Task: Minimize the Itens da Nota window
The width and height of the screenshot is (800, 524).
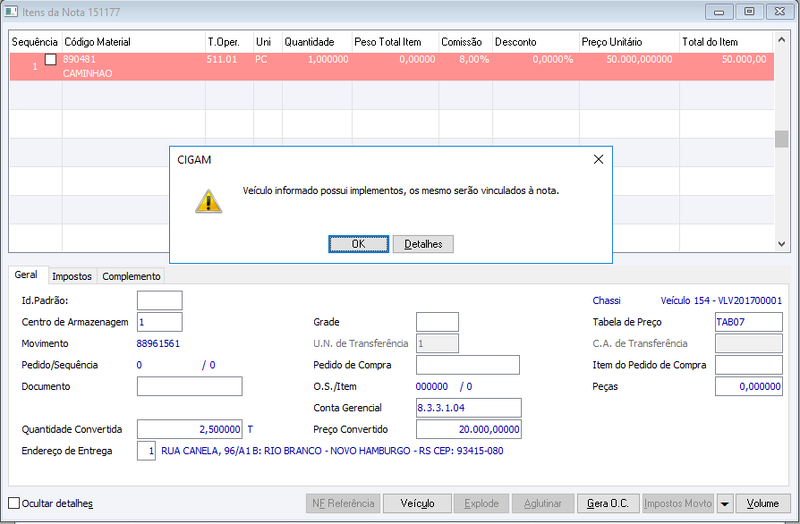Action: pyautogui.click(x=719, y=11)
